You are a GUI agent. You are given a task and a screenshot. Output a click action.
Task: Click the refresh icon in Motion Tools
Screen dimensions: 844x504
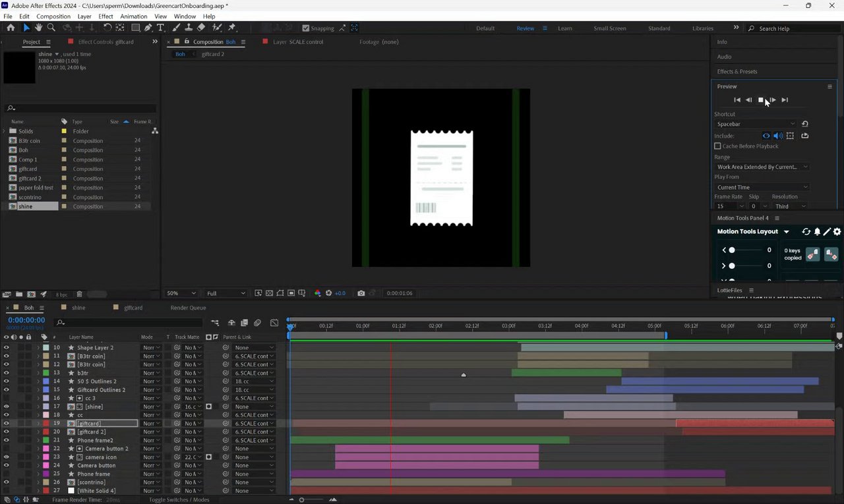click(x=806, y=232)
